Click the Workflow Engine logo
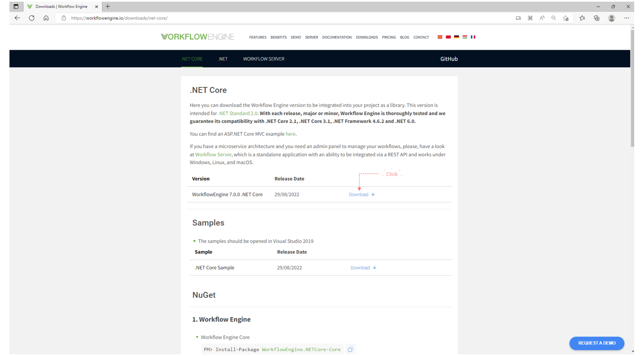The height and width of the screenshot is (356, 644). [197, 37]
